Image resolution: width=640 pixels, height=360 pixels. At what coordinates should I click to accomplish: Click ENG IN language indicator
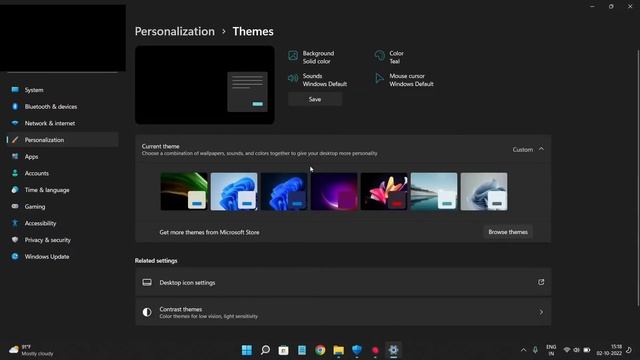(x=551, y=350)
